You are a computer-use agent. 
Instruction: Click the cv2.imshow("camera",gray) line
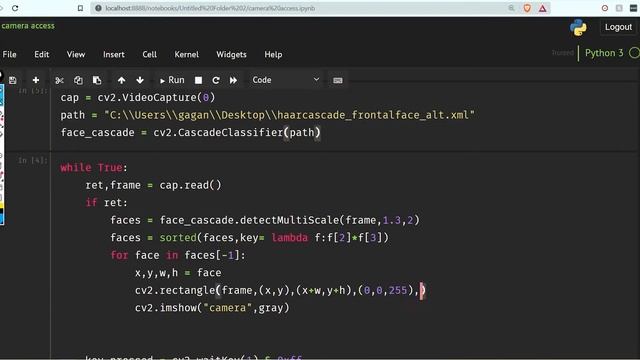(x=212, y=308)
